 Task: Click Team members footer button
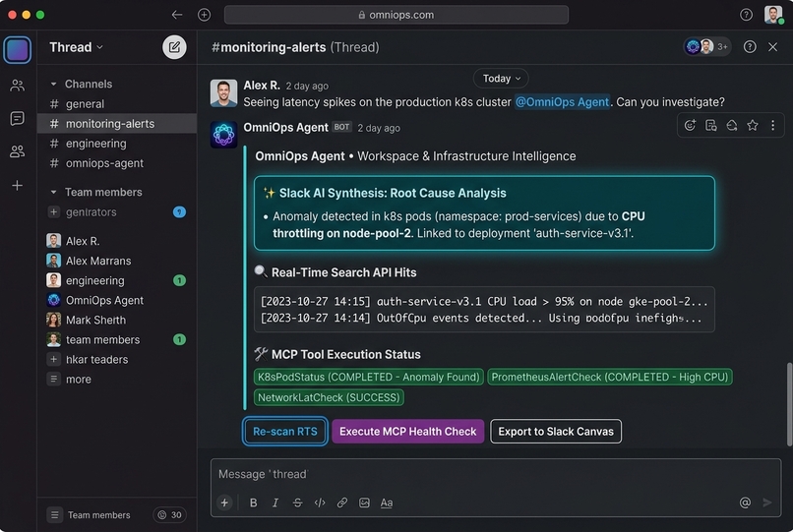pos(89,515)
